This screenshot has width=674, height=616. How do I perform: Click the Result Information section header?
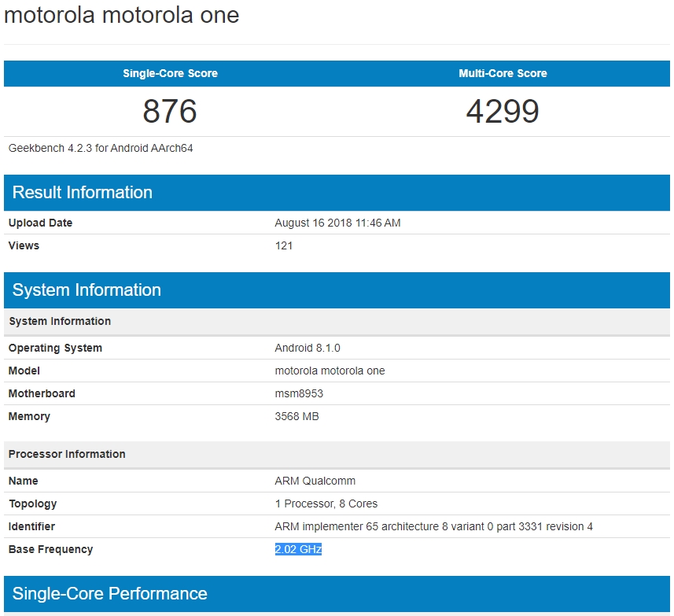coord(337,193)
